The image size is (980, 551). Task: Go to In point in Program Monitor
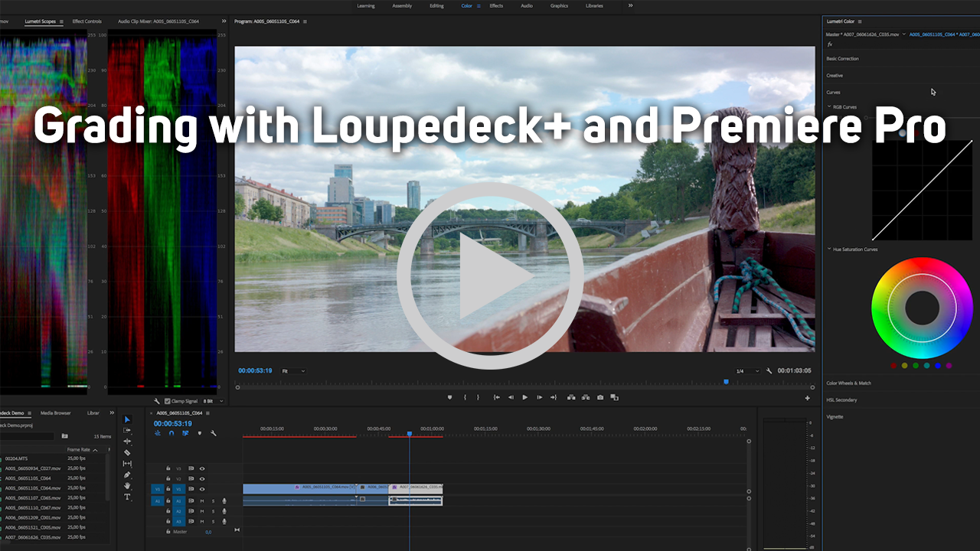(497, 397)
